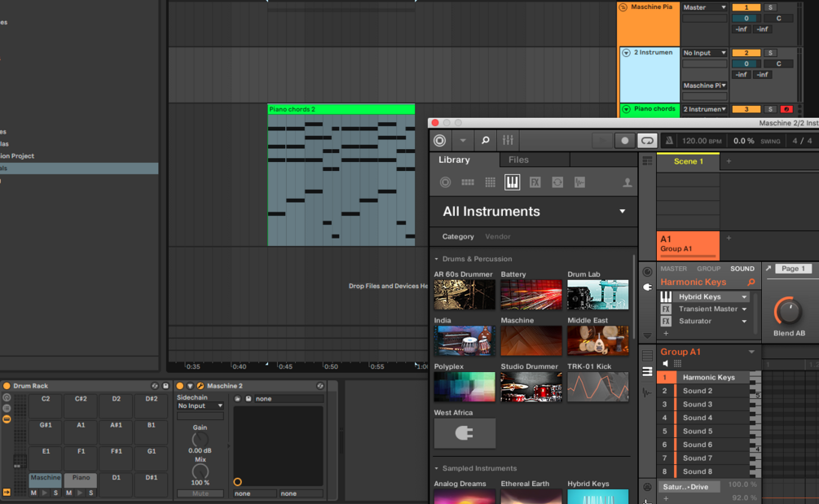Screen dimensions: 819x504
Task: Toggle the metronome icon beside 120.00 BPM
Action: coord(669,140)
